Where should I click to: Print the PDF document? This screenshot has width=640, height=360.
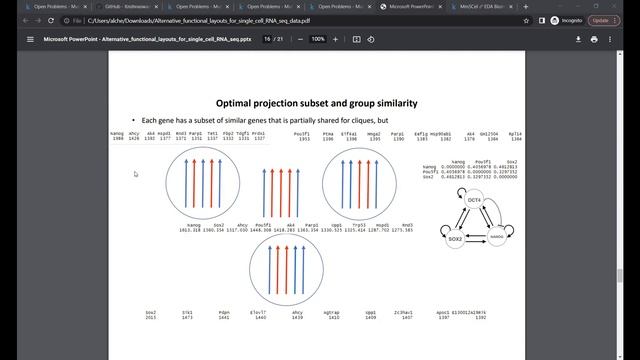[x=594, y=39]
